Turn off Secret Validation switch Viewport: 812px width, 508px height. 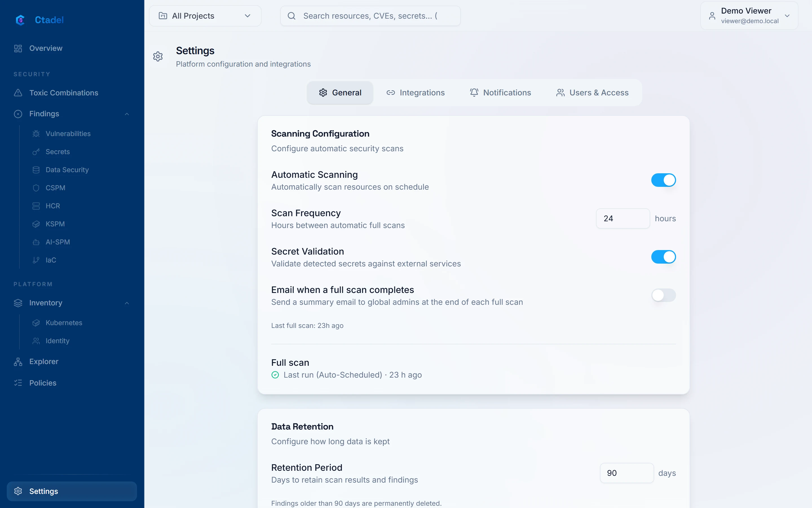663,257
